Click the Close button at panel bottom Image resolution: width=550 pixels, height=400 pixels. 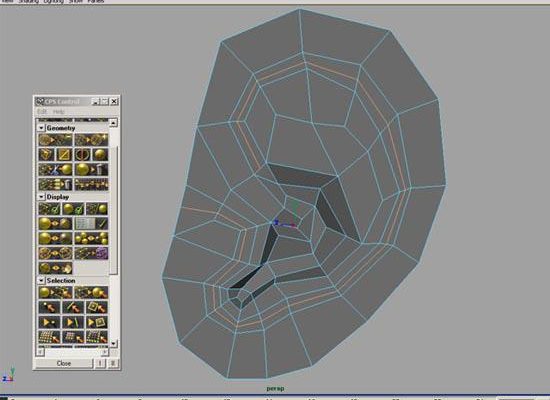click(x=64, y=364)
